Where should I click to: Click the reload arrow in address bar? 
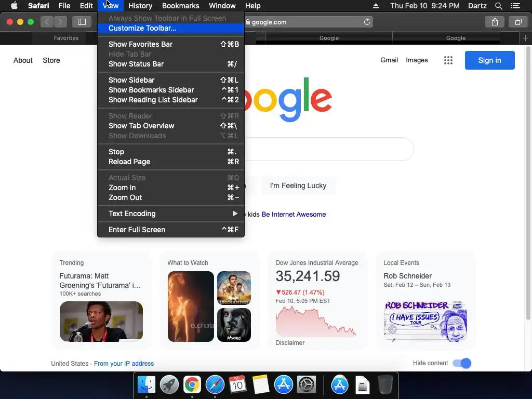pos(367,22)
